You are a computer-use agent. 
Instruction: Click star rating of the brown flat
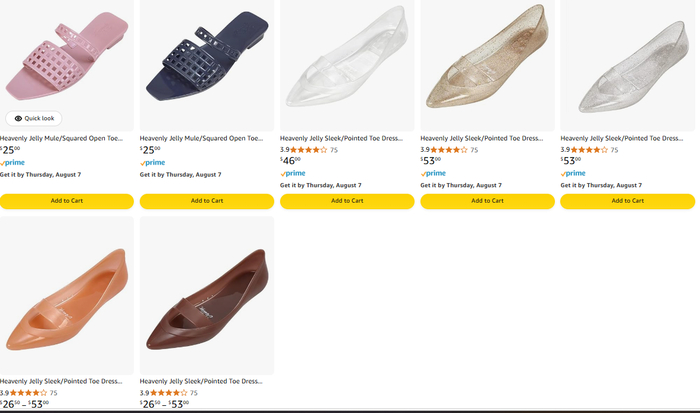[170, 393]
